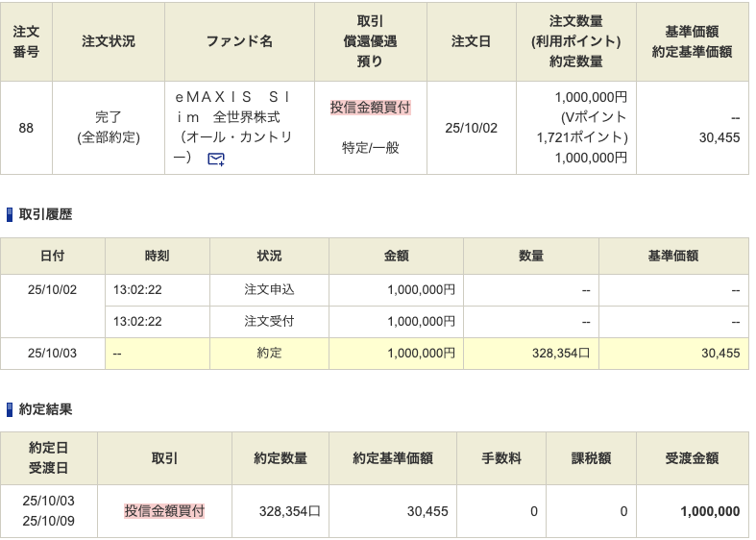Select the highlighted 約定 row status

coord(269,354)
